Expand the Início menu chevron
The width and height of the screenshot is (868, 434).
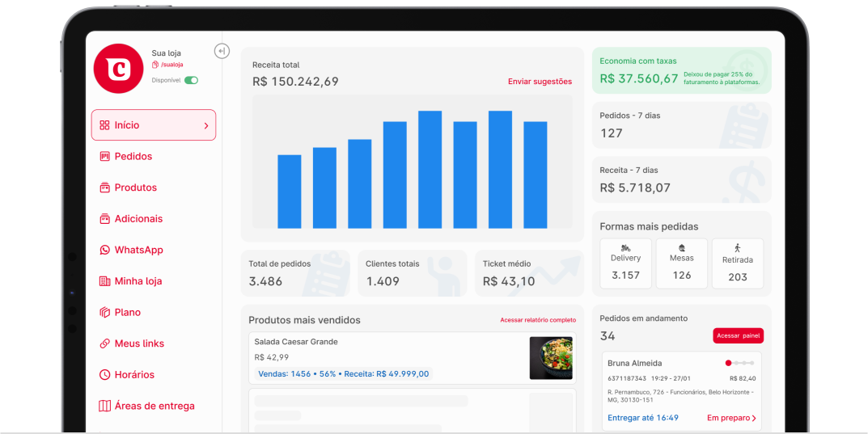pos(206,125)
